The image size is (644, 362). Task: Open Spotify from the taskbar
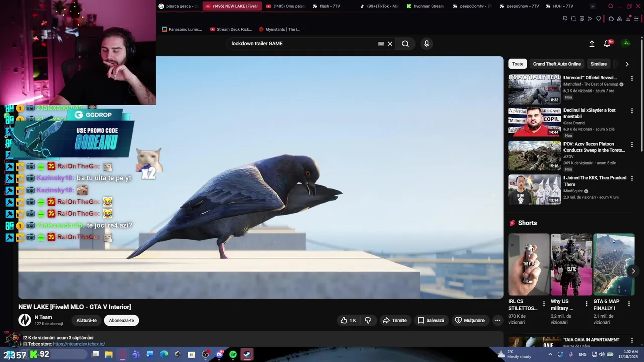(233, 354)
